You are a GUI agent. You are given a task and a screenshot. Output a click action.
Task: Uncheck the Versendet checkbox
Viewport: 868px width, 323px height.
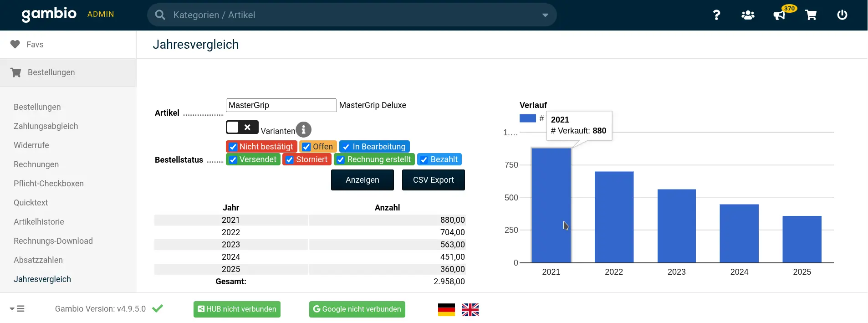pyautogui.click(x=233, y=159)
